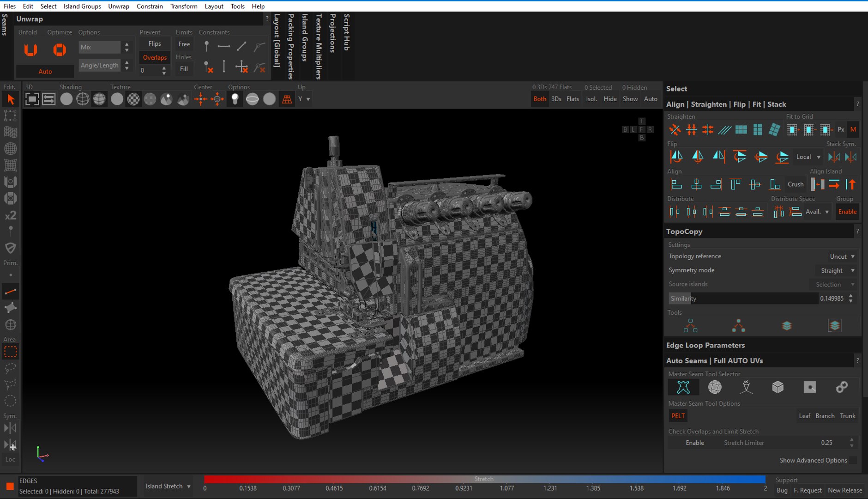Select the box seam tool icon
The width and height of the screenshot is (868, 499).
coord(778,387)
